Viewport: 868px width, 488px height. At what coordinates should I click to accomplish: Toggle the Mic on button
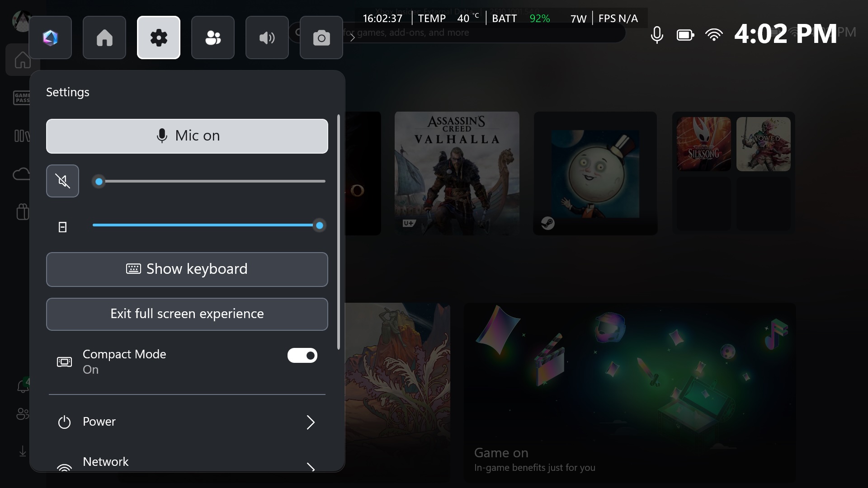click(x=187, y=136)
